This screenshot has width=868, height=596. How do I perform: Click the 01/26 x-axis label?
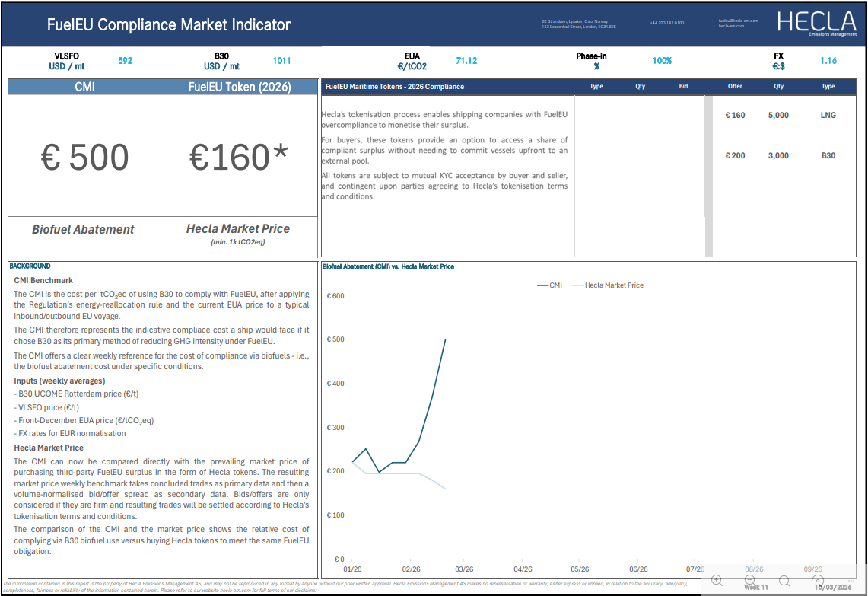pos(352,569)
